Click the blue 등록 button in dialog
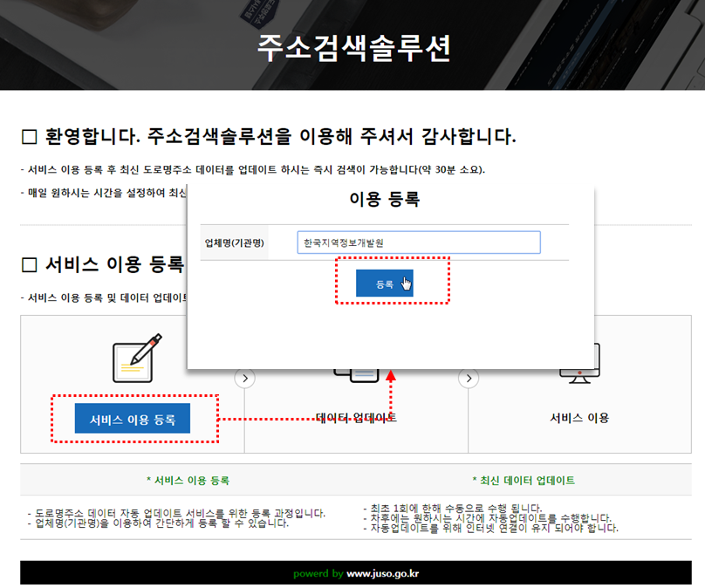This screenshot has width=705, height=588. coord(385,284)
